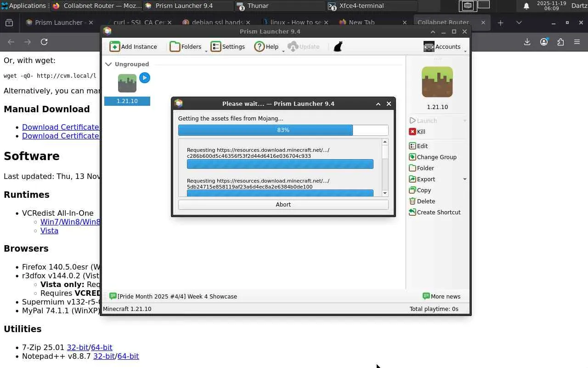Close the Collabnet Router browser tab
The width and height of the screenshot is (588, 368).
point(483,23)
